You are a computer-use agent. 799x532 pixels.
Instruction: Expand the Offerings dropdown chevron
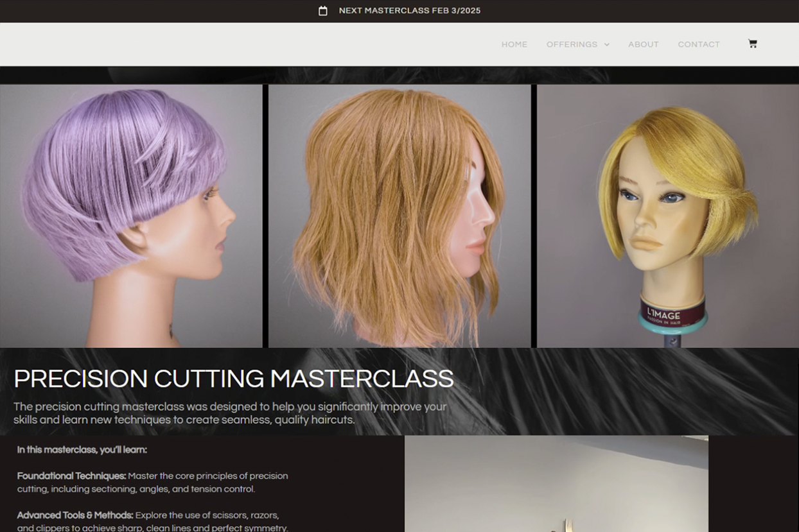pyautogui.click(x=607, y=45)
